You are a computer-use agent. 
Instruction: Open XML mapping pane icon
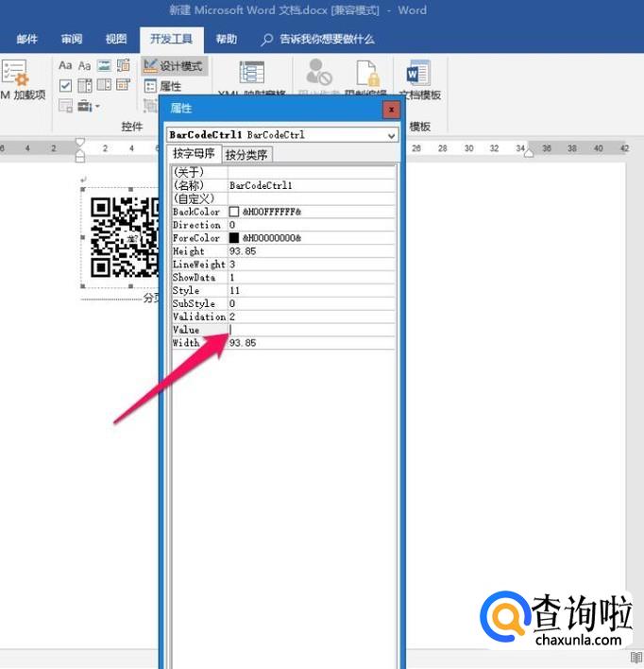(251, 73)
